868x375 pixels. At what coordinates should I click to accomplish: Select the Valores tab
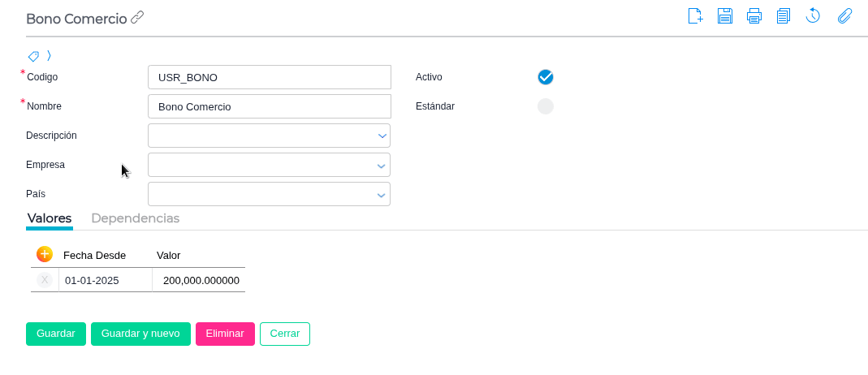[x=50, y=218]
